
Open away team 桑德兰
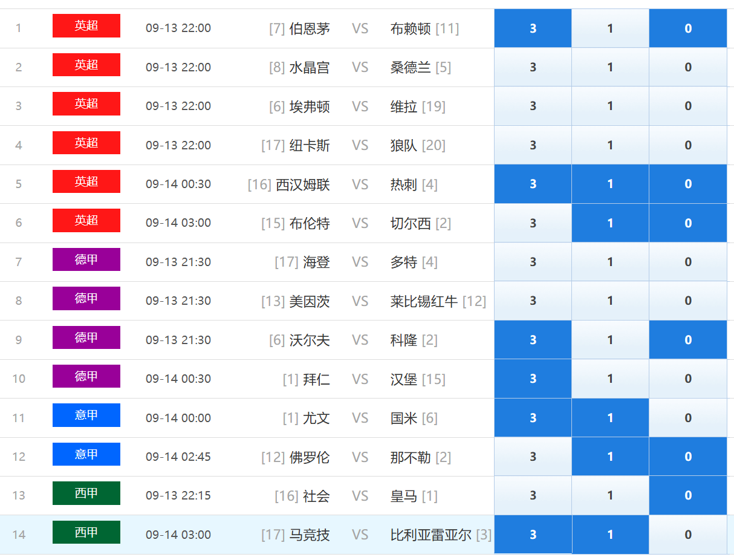point(411,67)
